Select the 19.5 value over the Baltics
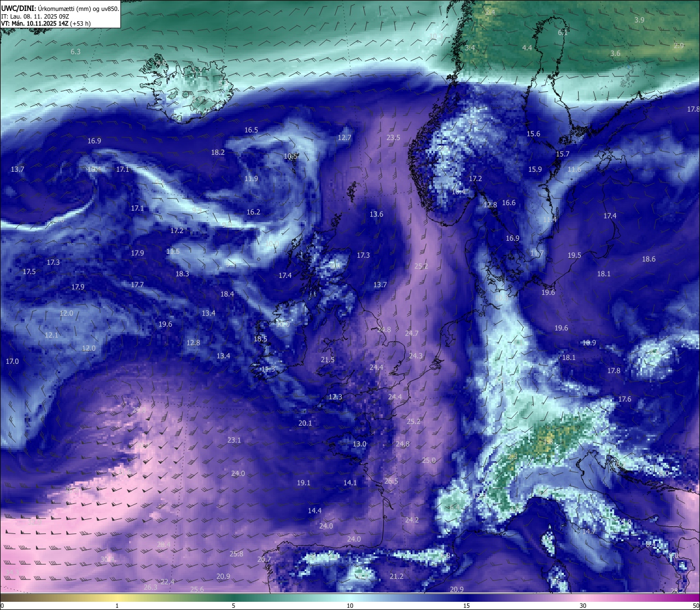The width and height of the screenshot is (700, 610). click(x=574, y=255)
